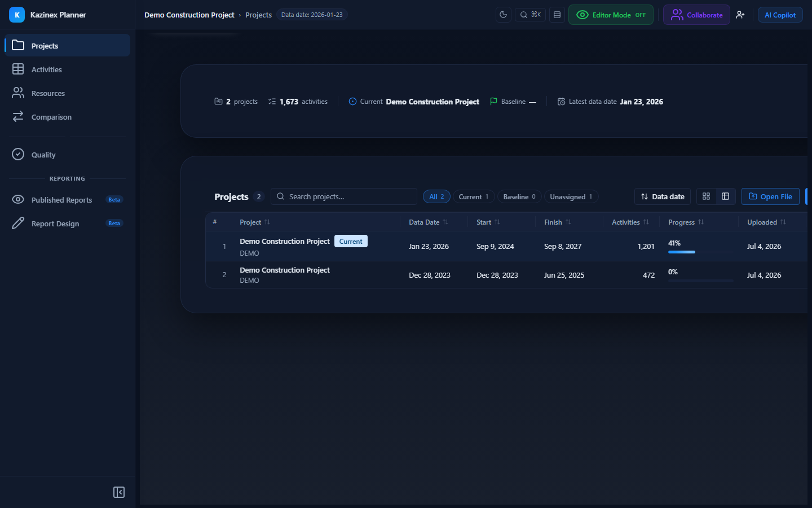The height and width of the screenshot is (508, 812).
Task: Click the Open File button
Action: (x=770, y=196)
